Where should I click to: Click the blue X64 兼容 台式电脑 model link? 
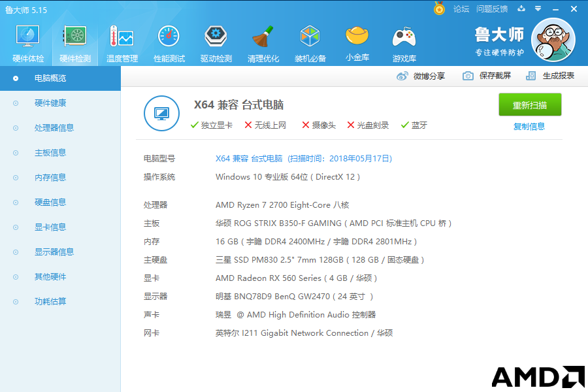(304, 158)
